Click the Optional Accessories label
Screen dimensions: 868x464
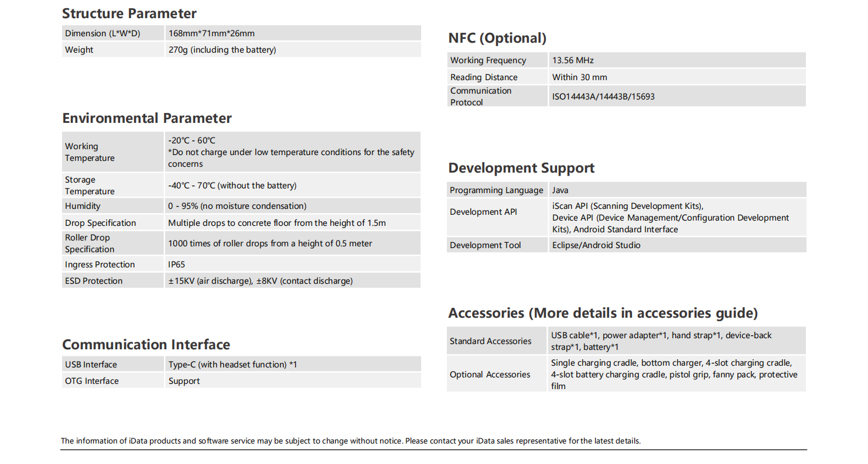[x=490, y=374]
